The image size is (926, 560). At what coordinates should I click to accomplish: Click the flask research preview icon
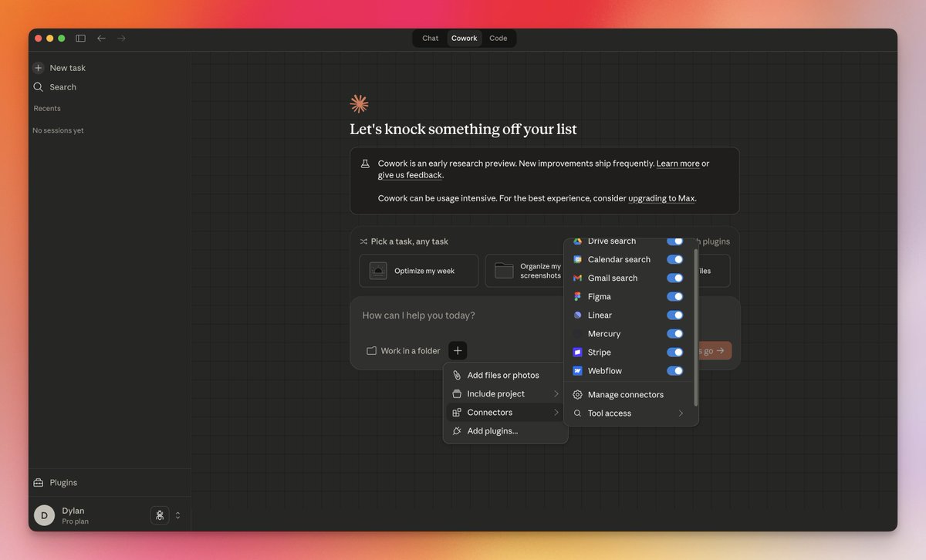(x=365, y=164)
